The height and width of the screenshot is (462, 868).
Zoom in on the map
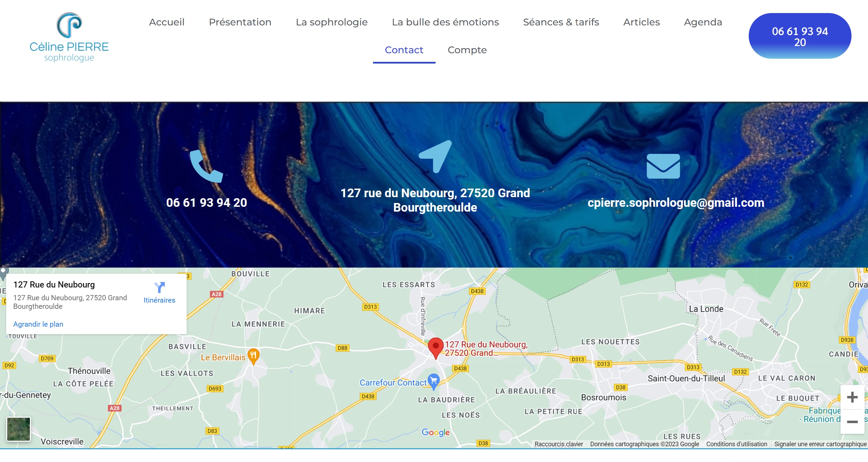pyautogui.click(x=852, y=397)
